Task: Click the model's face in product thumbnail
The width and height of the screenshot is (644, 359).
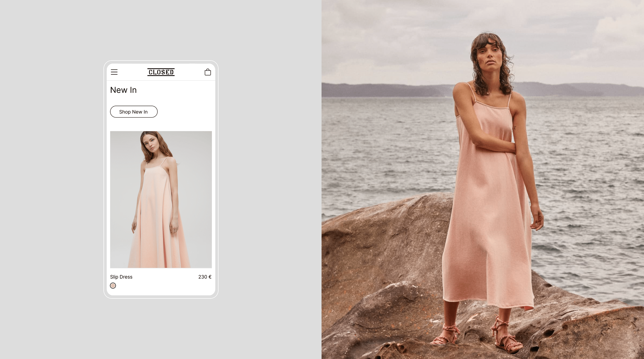Action: pyautogui.click(x=151, y=145)
